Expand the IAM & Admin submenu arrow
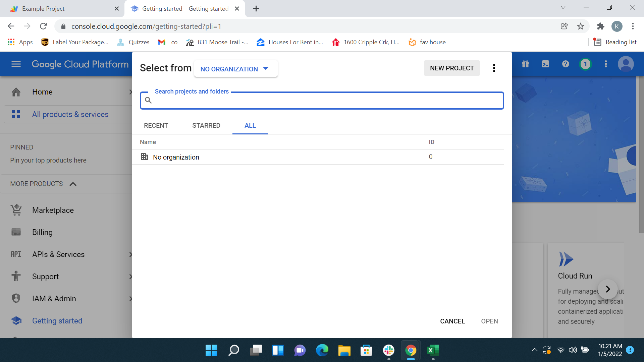Viewport: 644px width, 362px height. 130,299
